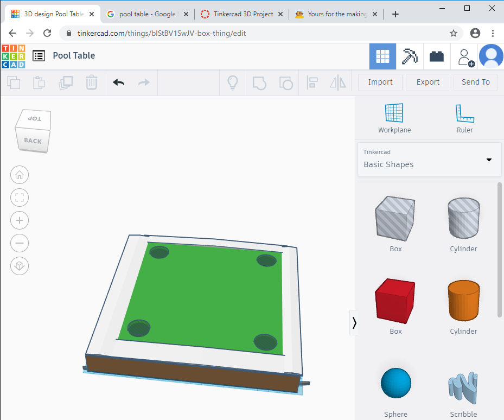Image resolution: width=504 pixels, height=420 pixels.
Task: Close the Tinkercad 3D Project tab
Action: click(280, 14)
